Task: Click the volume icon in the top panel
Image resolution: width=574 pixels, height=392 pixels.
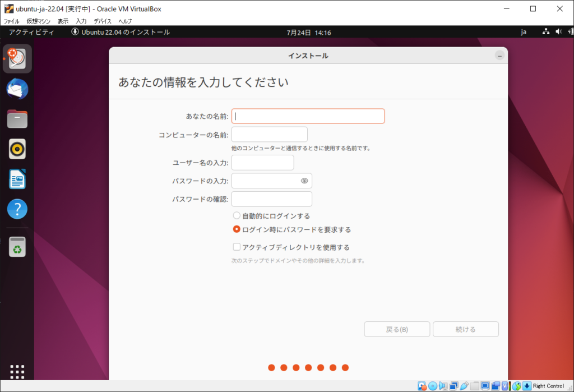Action: click(x=559, y=32)
